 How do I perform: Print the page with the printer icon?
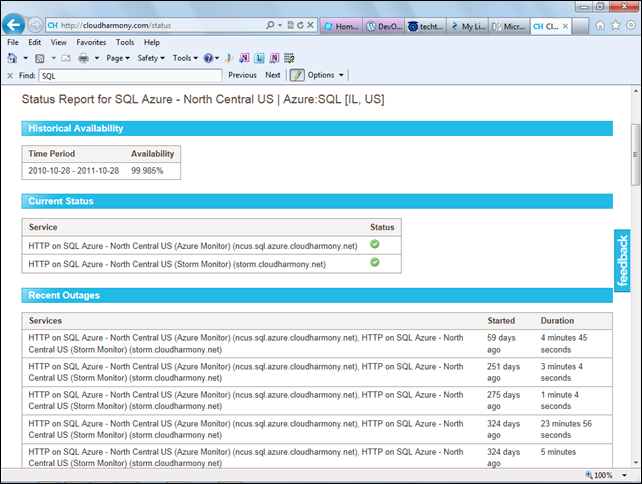pyautogui.click(x=84, y=58)
